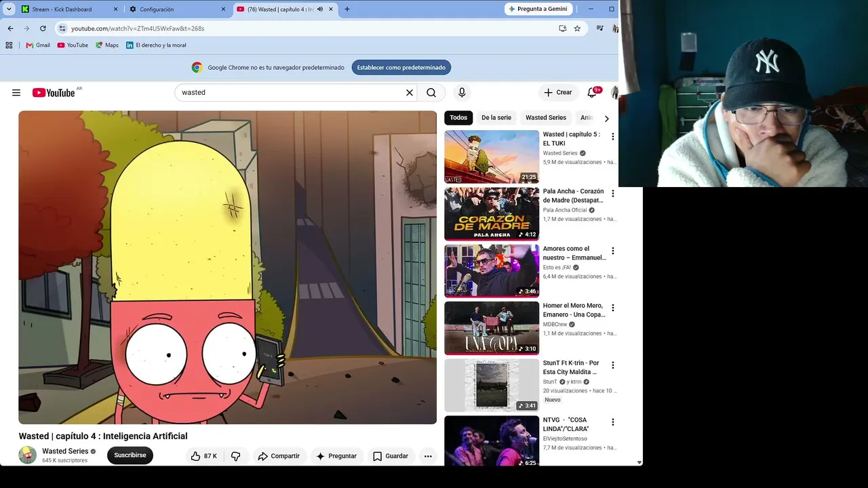Click the 'MDBCrew' channel name
Screen dimensions: 868x488
(555, 325)
